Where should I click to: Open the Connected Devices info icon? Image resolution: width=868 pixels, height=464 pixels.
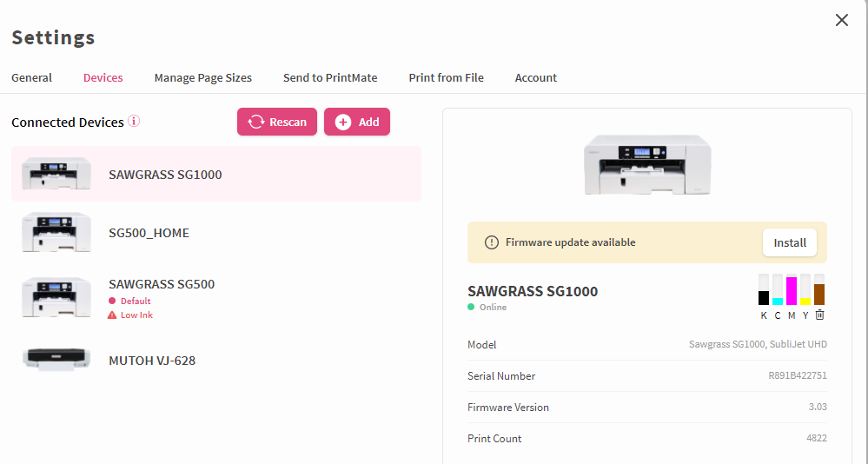134,121
